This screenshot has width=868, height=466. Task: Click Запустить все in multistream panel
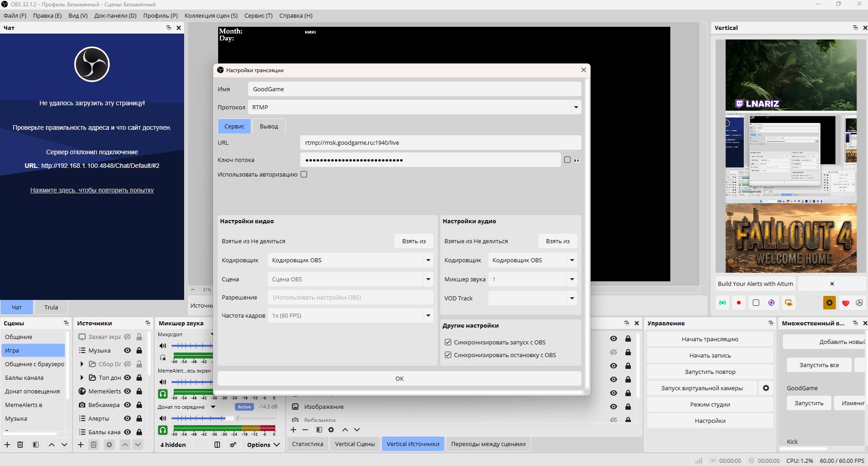[819, 365]
